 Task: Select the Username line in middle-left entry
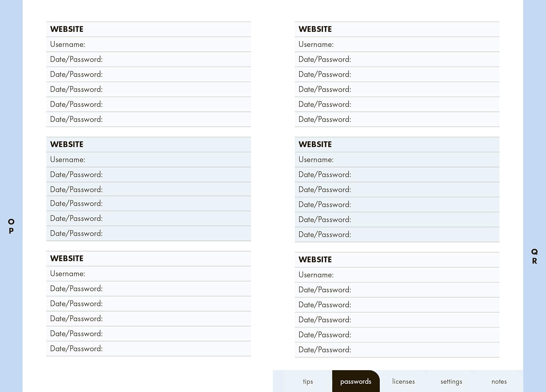149,160
